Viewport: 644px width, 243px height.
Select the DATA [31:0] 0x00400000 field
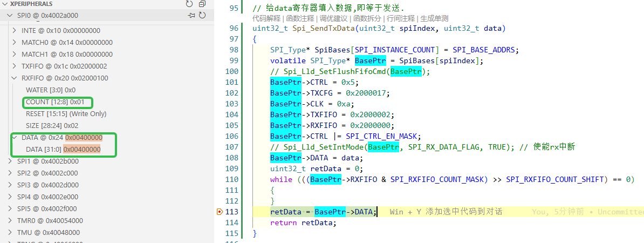pos(63,149)
